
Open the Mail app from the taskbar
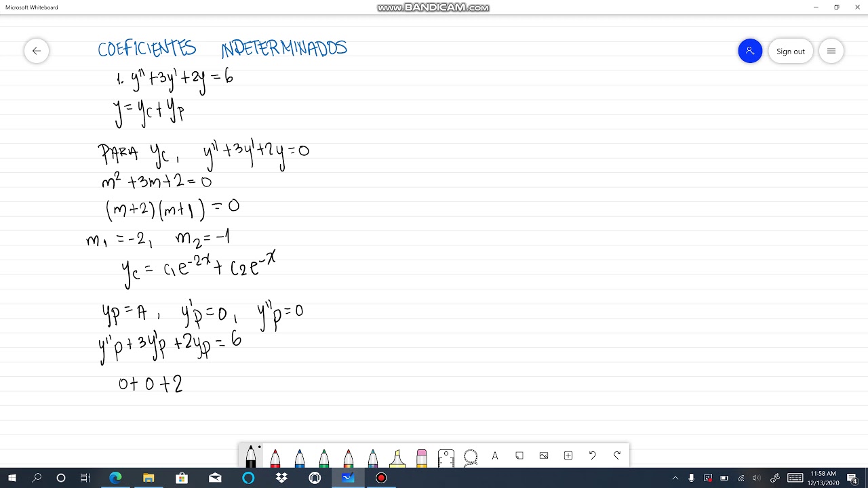215,478
